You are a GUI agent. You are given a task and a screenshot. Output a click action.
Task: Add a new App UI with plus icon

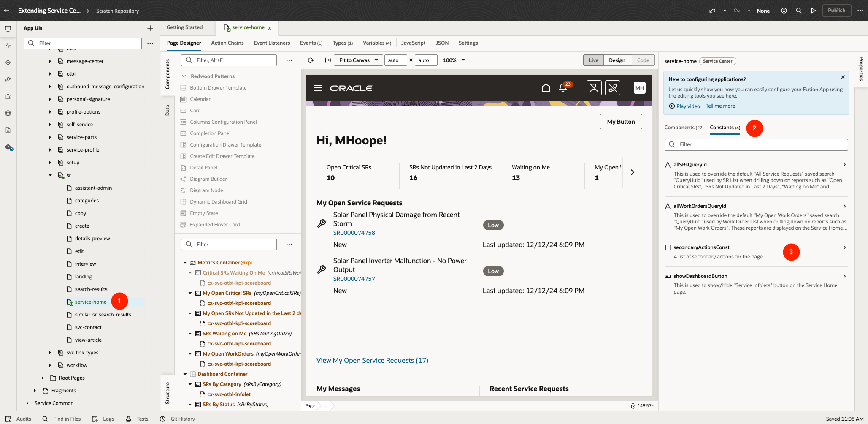click(x=150, y=28)
